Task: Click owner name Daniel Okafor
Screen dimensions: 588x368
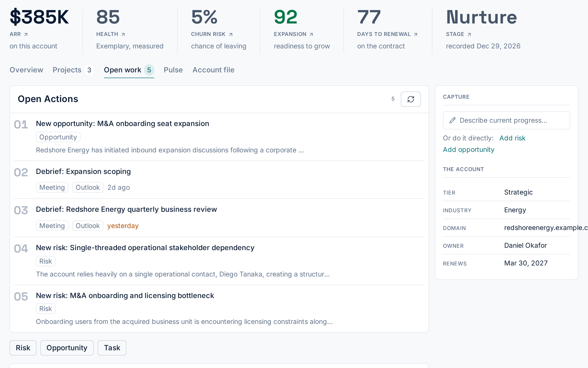Action: point(525,245)
